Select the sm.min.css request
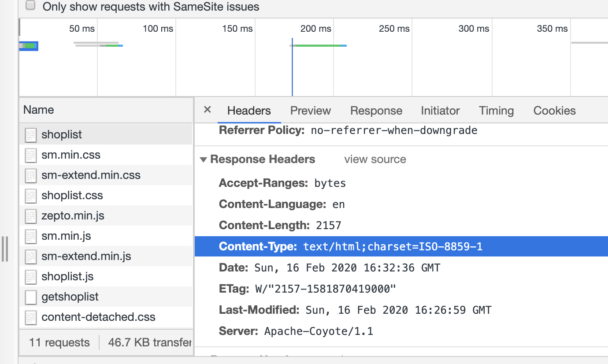 point(106,155)
